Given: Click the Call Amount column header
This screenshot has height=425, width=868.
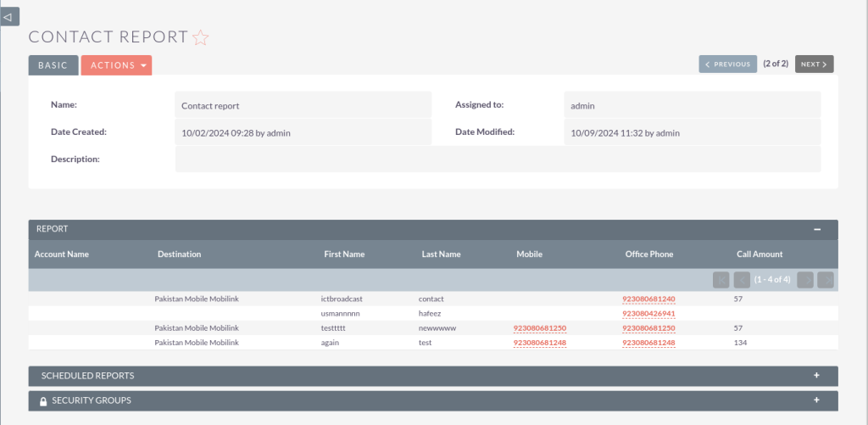Looking at the screenshot, I should click(x=759, y=254).
